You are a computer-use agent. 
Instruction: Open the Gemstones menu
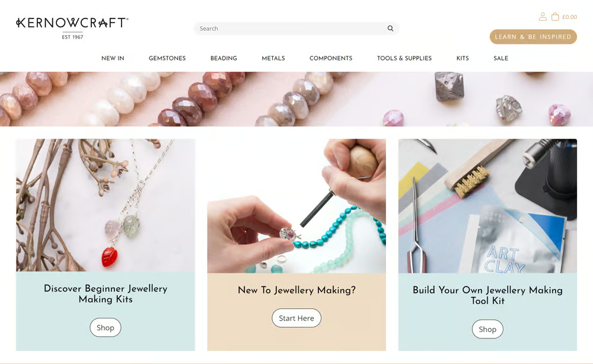pos(167,58)
